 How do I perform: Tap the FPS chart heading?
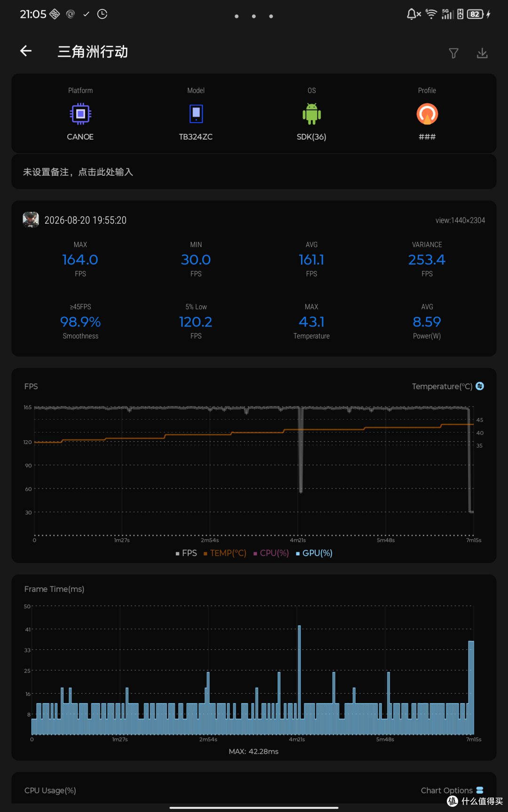(x=31, y=386)
